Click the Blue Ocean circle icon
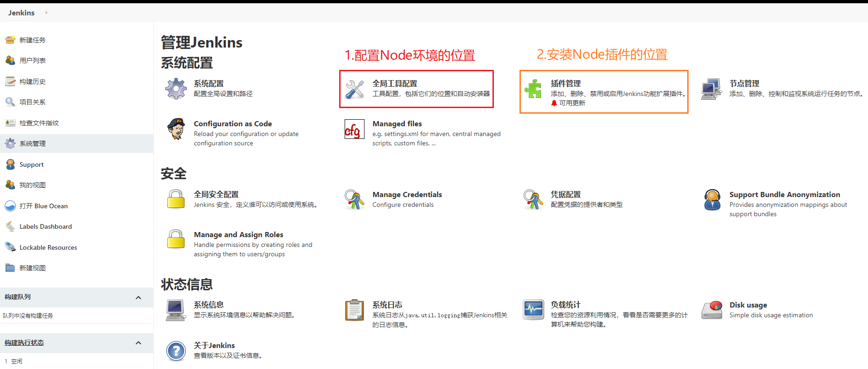Viewport: 868px width, 369px height. 10,206
